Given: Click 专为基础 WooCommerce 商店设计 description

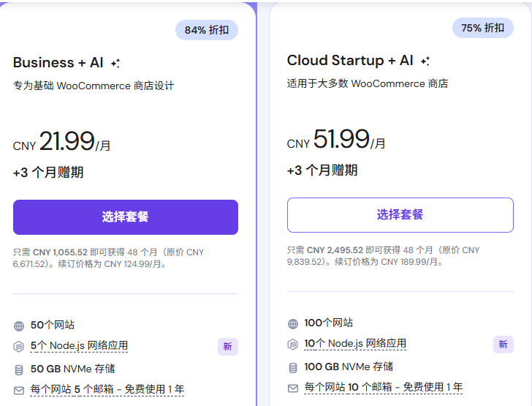Looking at the screenshot, I should [94, 86].
